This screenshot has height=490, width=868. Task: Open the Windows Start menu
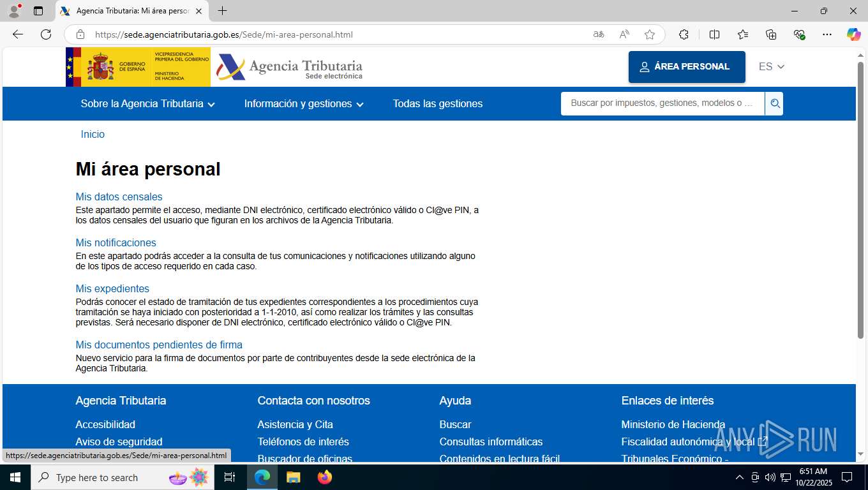click(15, 477)
